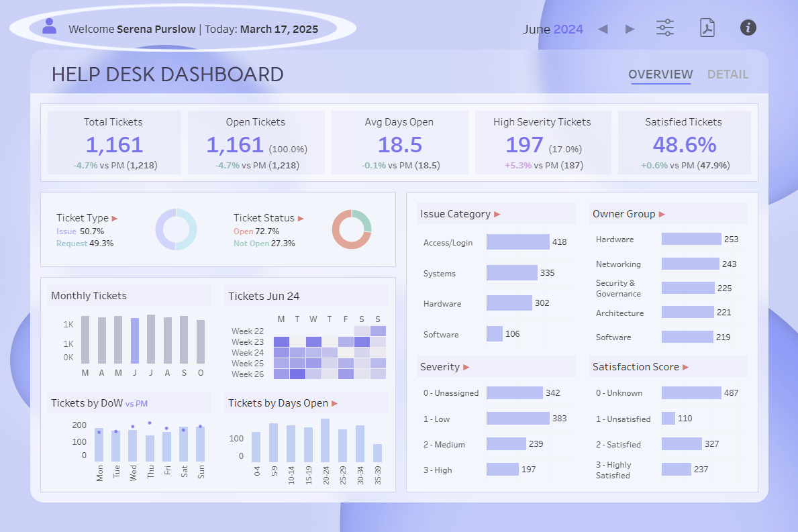Select the Architecture bar with 221
The width and height of the screenshot is (798, 532).
click(x=688, y=312)
